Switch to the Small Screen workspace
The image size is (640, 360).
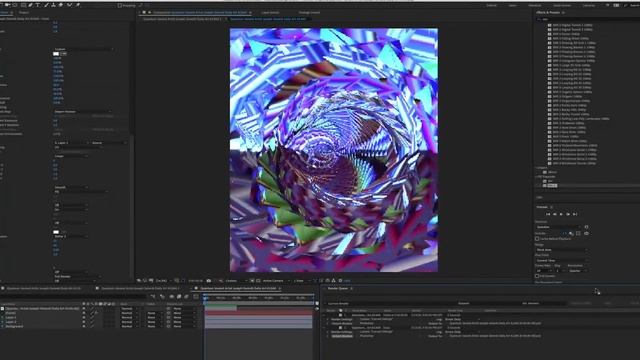[x=562, y=6]
